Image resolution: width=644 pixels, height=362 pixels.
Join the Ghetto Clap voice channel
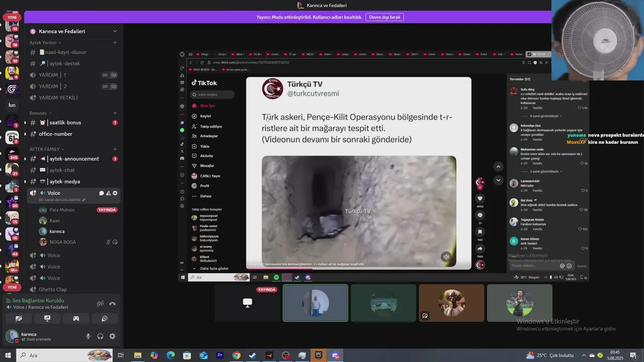(73, 290)
